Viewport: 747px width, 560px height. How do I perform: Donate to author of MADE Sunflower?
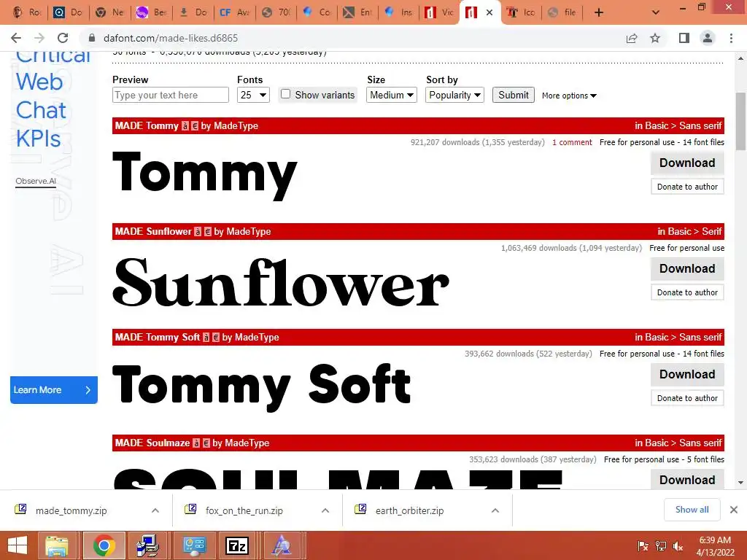click(687, 292)
